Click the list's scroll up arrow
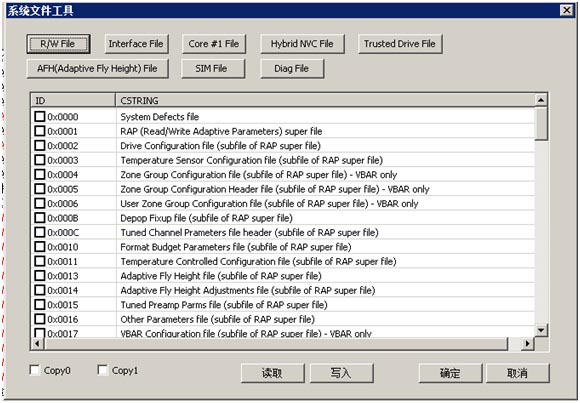Image resolution: width=580 pixels, height=403 pixels. coord(541,100)
